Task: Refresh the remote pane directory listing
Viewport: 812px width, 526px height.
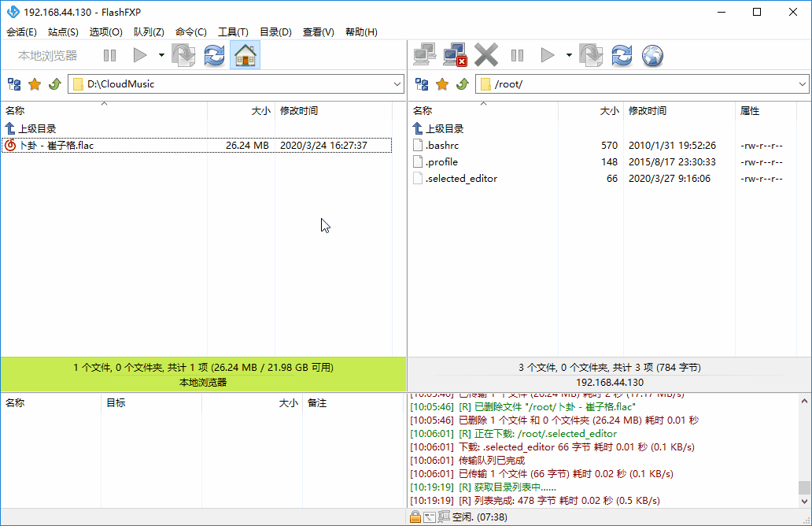Action: click(622, 55)
